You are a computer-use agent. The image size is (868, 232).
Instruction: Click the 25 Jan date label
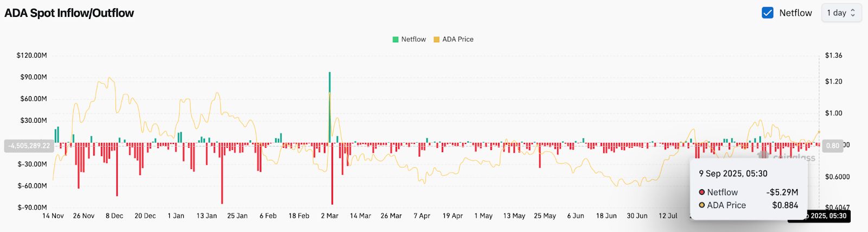tap(237, 216)
